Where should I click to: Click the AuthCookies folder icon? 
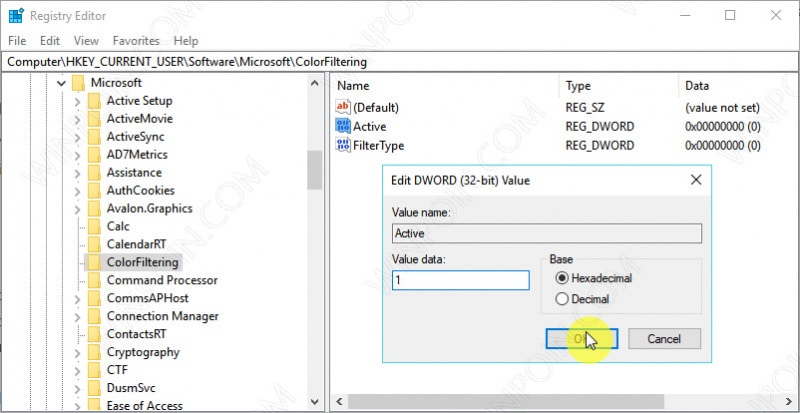pyautogui.click(x=94, y=190)
